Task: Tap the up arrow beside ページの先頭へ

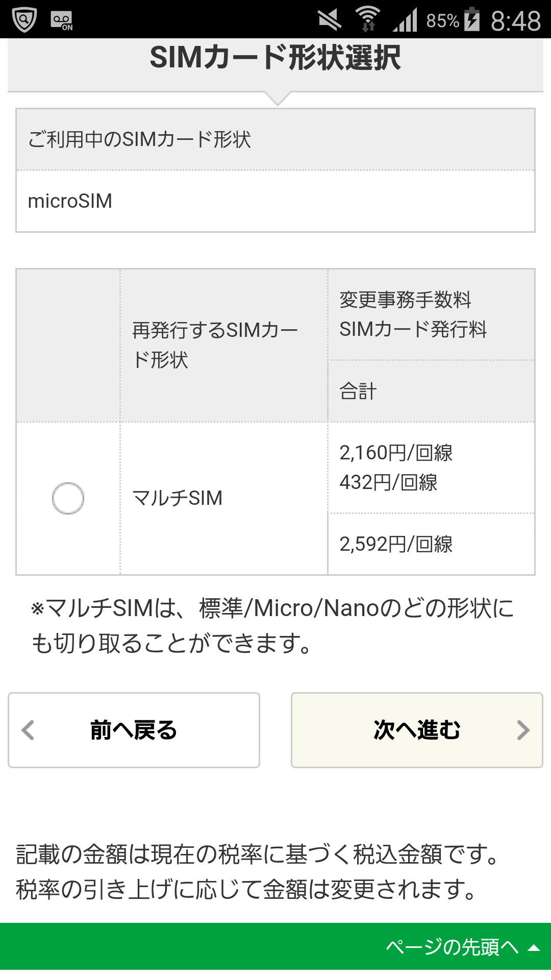Action: pos(534,948)
